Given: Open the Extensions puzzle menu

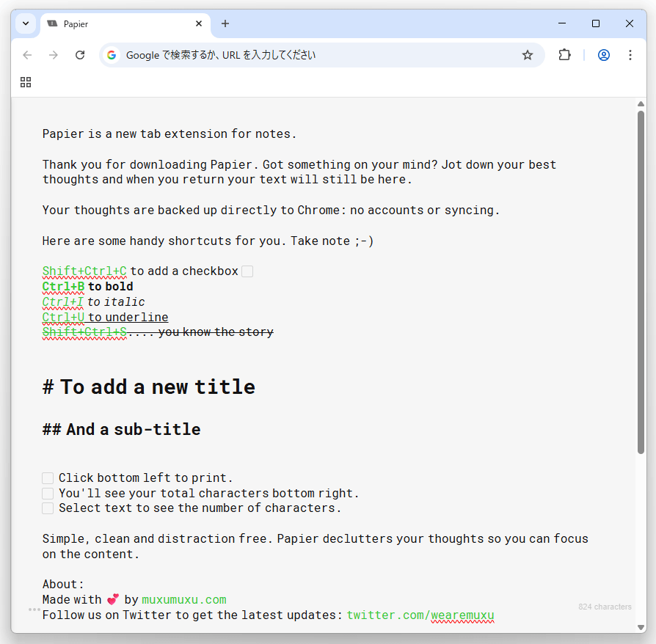Looking at the screenshot, I should click(564, 55).
